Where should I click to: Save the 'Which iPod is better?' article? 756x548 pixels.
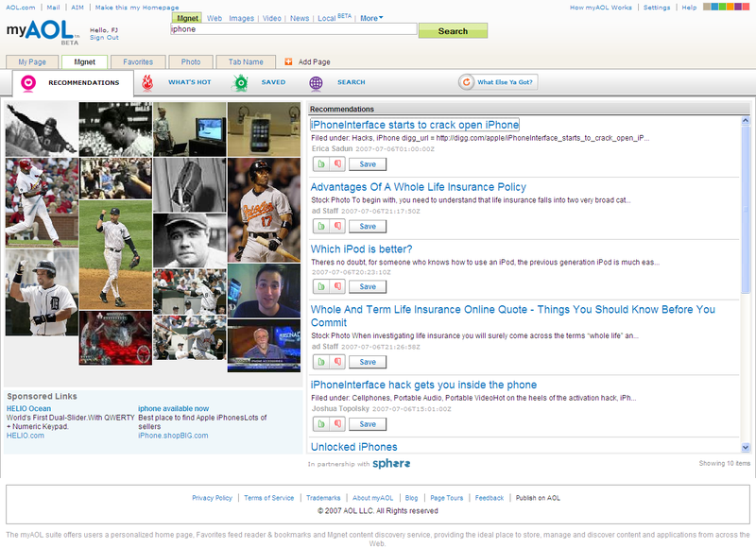click(x=368, y=286)
